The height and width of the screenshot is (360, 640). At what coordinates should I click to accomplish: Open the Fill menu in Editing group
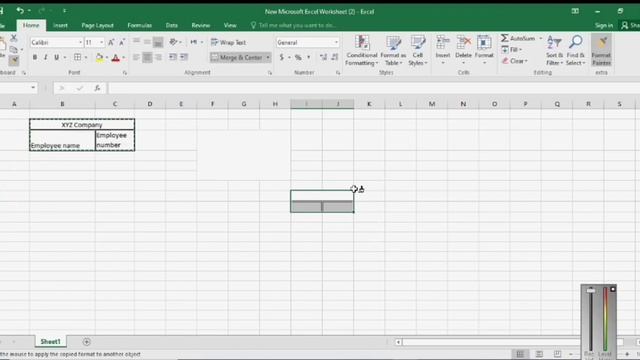tap(511, 49)
